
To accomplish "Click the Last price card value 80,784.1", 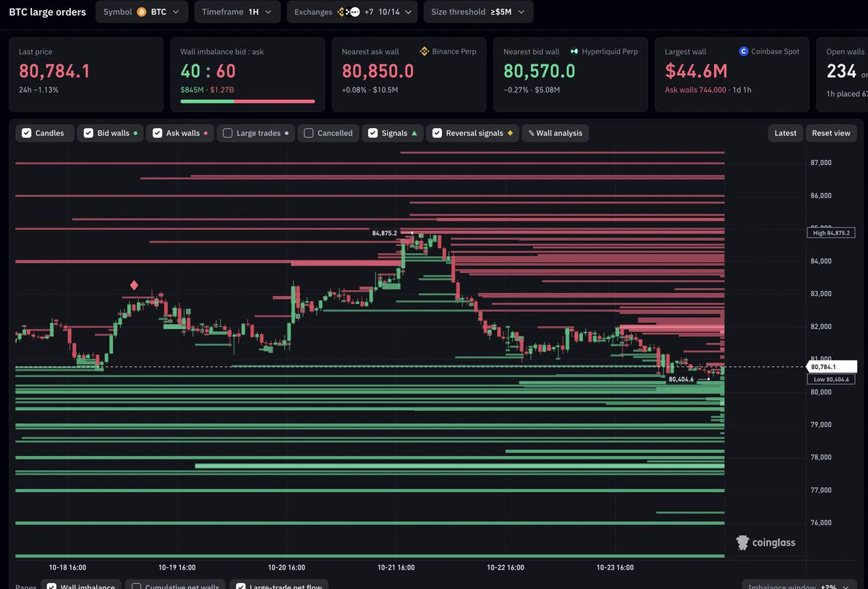I will click(54, 71).
